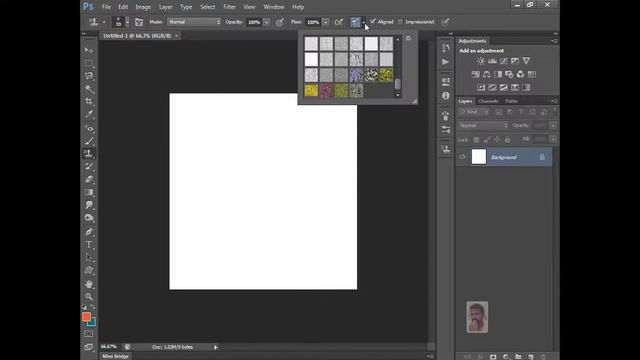Open the Filter menu
The width and height of the screenshot is (640, 360).
229,7
